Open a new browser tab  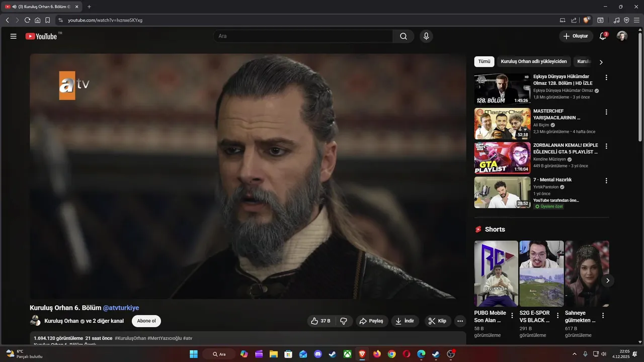click(89, 7)
